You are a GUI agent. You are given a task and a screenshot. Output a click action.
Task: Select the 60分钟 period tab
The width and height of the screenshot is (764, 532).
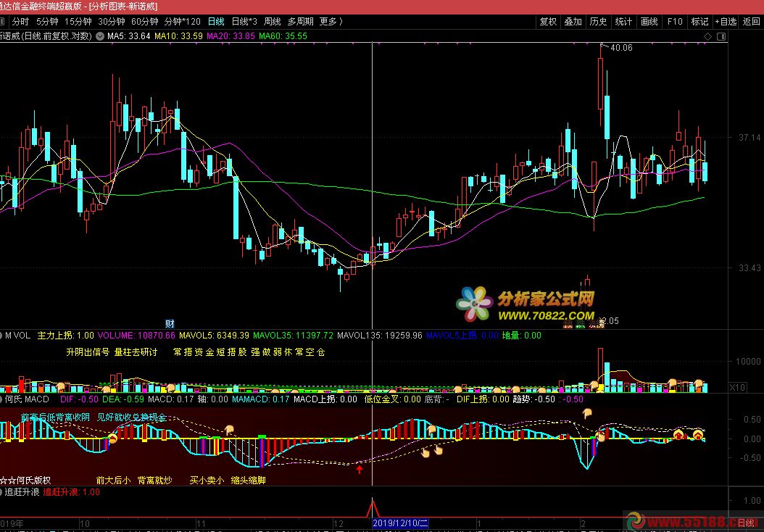(x=145, y=22)
